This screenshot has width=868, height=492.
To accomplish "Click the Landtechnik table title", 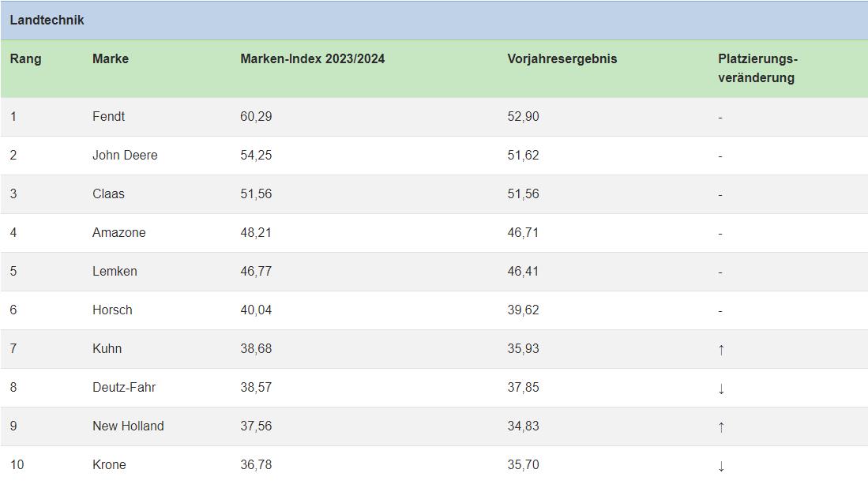I will [x=47, y=20].
